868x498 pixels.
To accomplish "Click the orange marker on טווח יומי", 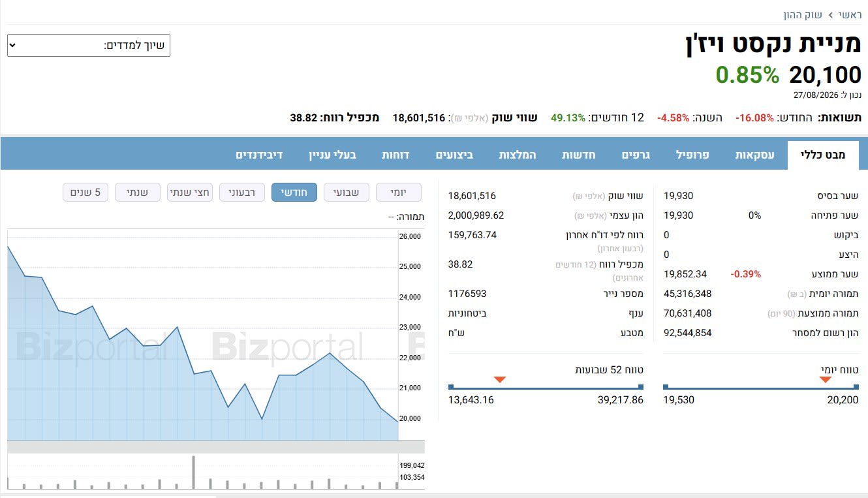I will [826, 379].
